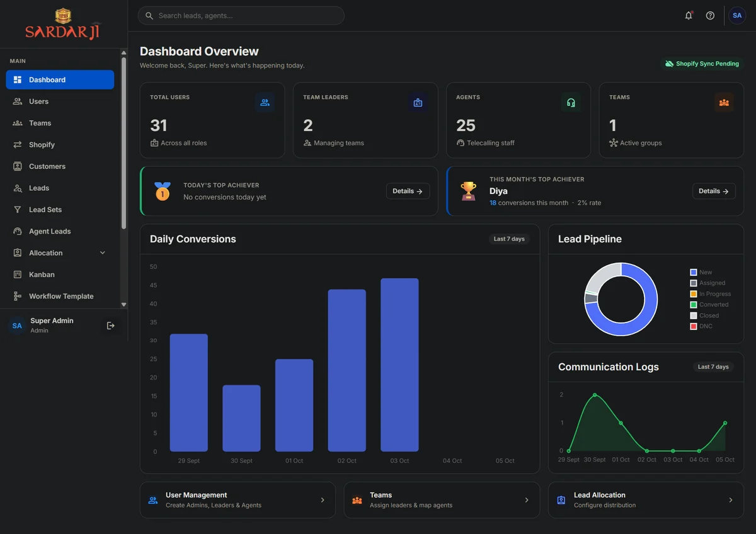This screenshot has width=756, height=534.
Task: Click the 03 Oct conversions bar
Action: tap(399, 365)
